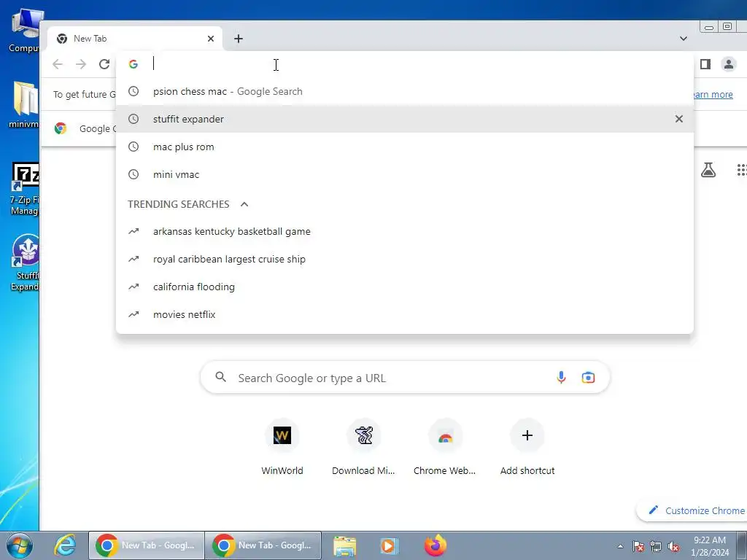Viewport: 747px width, 560px height.
Task: Click the trend arrow beside california flooding
Action: [133, 287]
